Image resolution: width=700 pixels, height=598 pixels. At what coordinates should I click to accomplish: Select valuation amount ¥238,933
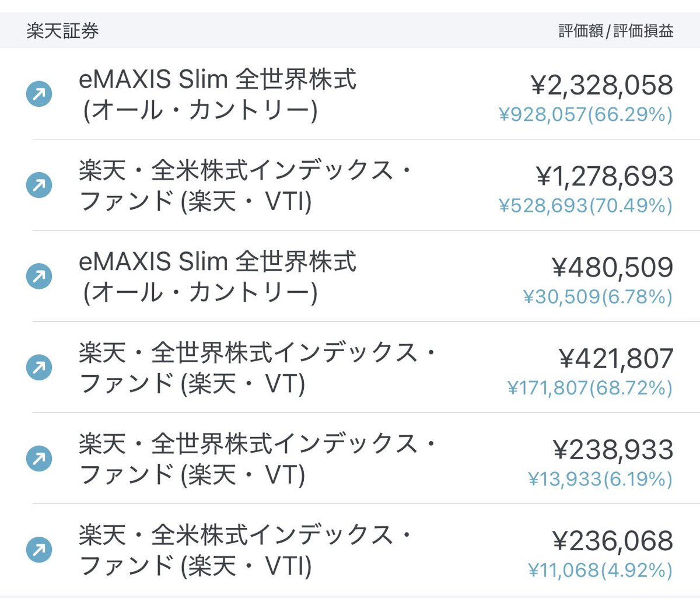(x=613, y=449)
